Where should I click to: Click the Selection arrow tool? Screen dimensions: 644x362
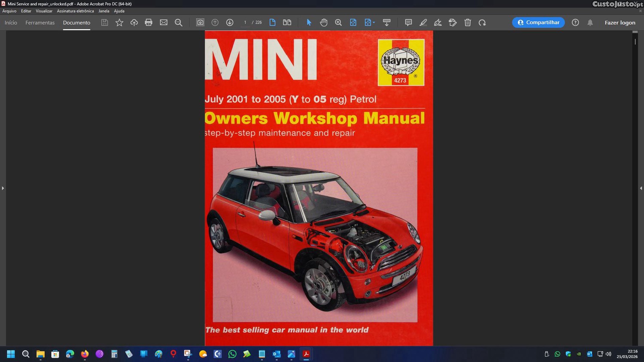click(x=309, y=23)
